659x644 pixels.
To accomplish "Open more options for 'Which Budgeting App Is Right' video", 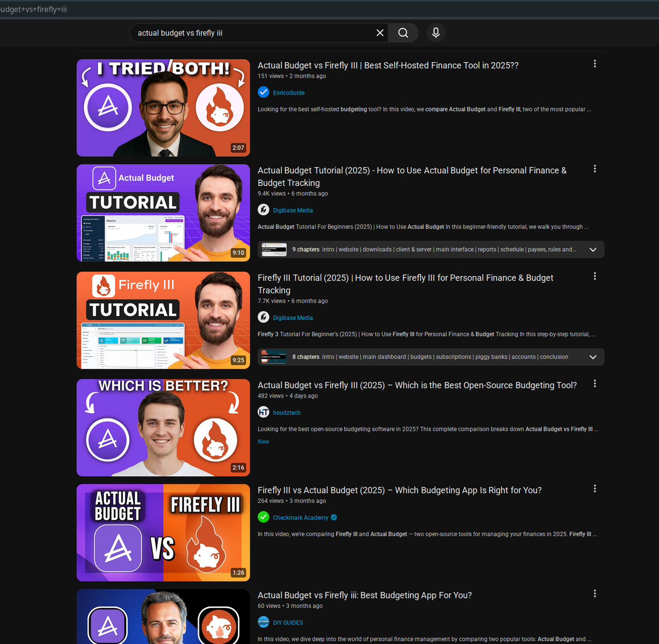I will [595, 489].
